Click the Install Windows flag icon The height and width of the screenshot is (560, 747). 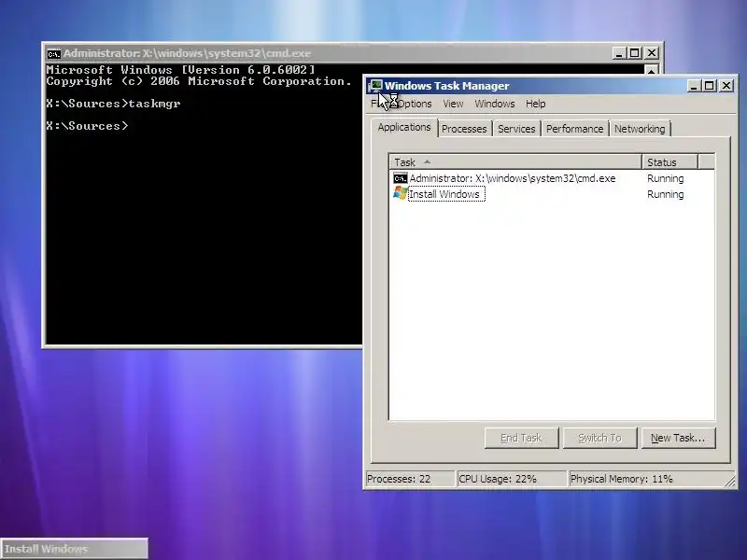pos(401,193)
